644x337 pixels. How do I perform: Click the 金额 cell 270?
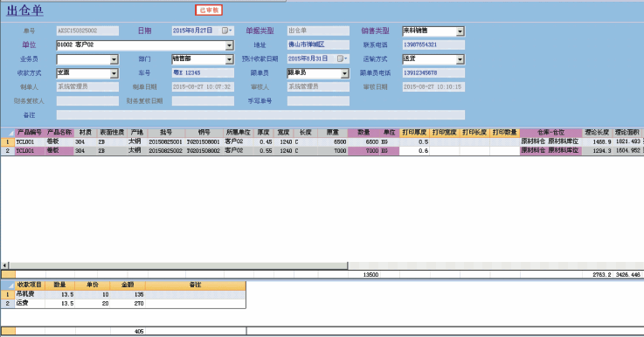[128, 303]
